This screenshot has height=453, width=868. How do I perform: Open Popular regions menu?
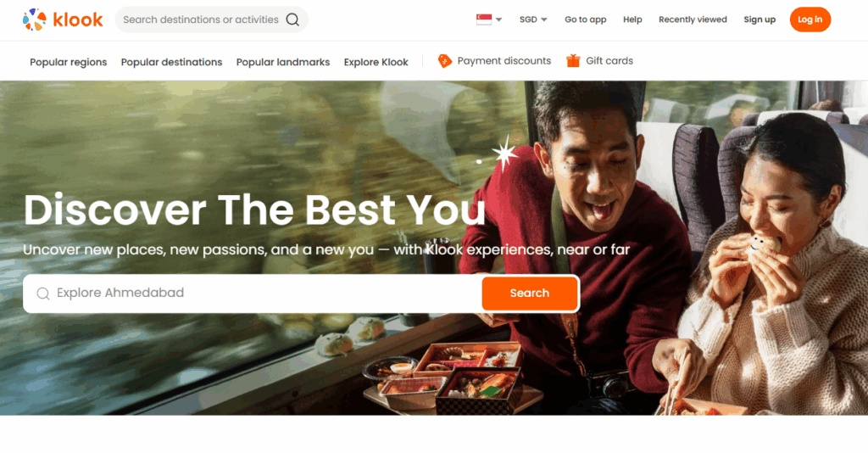[68, 62]
